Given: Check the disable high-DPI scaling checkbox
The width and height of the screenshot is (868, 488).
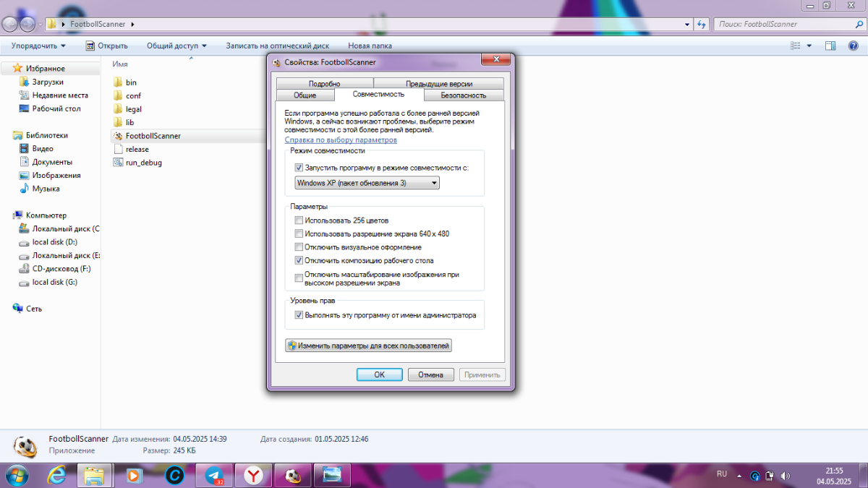Looking at the screenshot, I should click(299, 278).
